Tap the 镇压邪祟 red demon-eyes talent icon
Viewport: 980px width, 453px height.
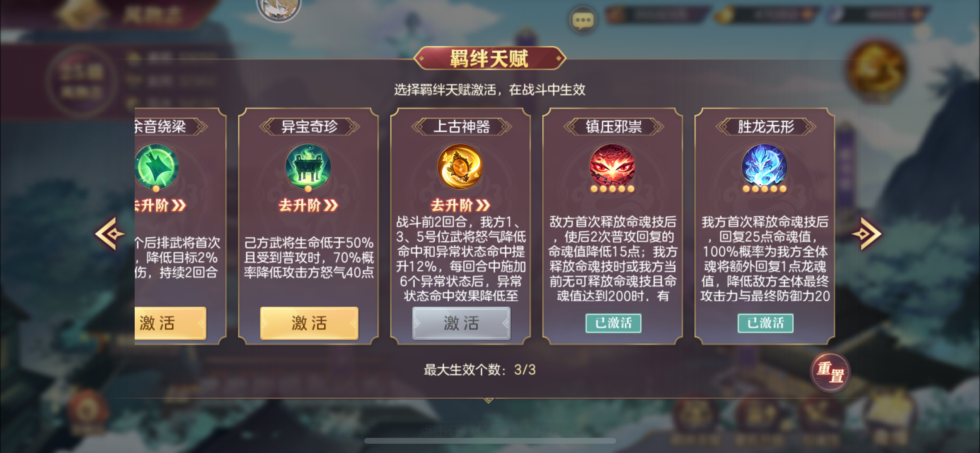coord(612,167)
